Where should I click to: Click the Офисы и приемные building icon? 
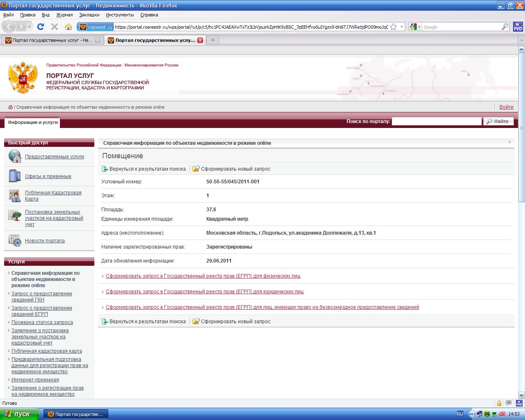[15, 176]
